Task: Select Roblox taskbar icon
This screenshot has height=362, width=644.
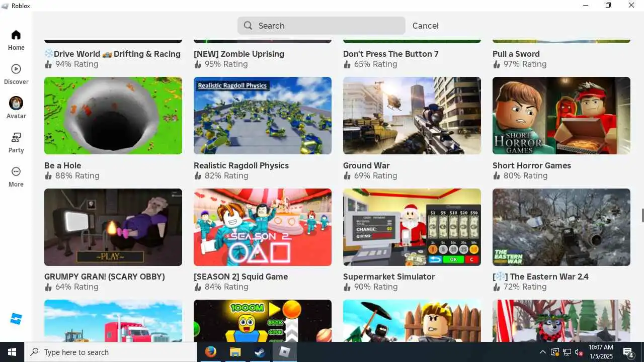Action: point(285,352)
